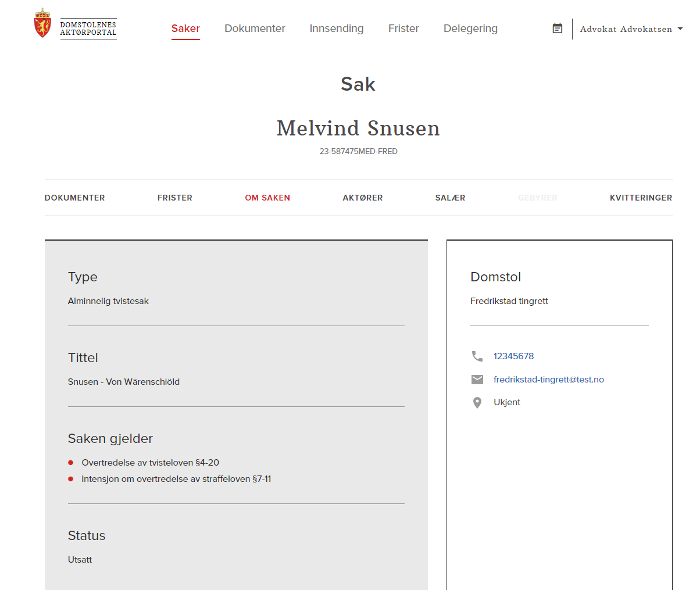This screenshot has height=590, width=700.
Task: Click the Saken gjelder heading
Action: click(x=110, y=439)
